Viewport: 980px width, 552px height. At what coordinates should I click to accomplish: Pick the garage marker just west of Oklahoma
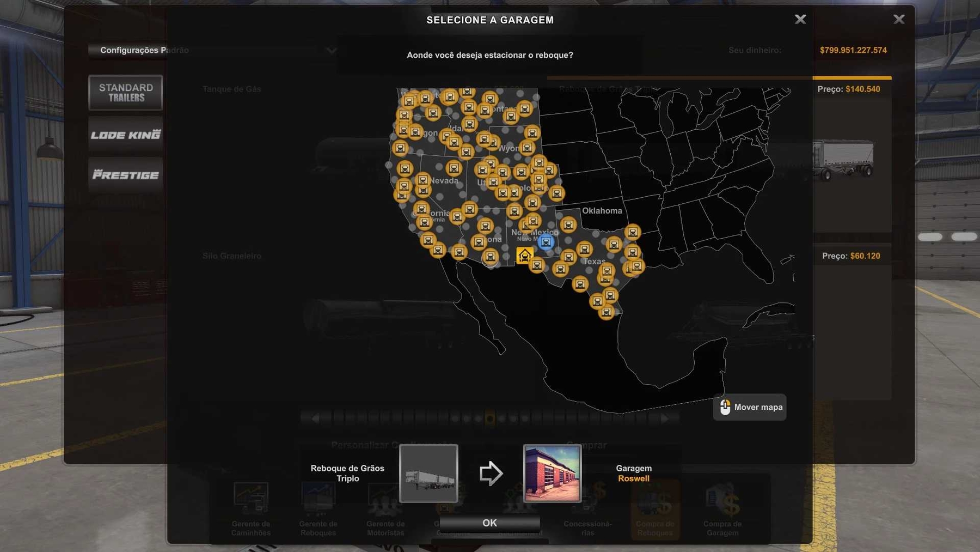click(x=568, y=225)
